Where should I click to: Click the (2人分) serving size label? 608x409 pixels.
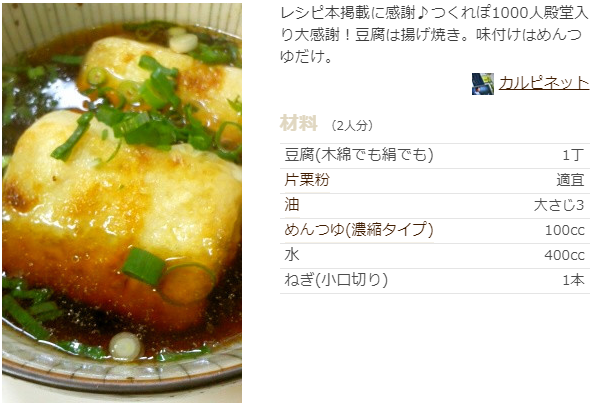pyautogui.click(x=352, y=126)
